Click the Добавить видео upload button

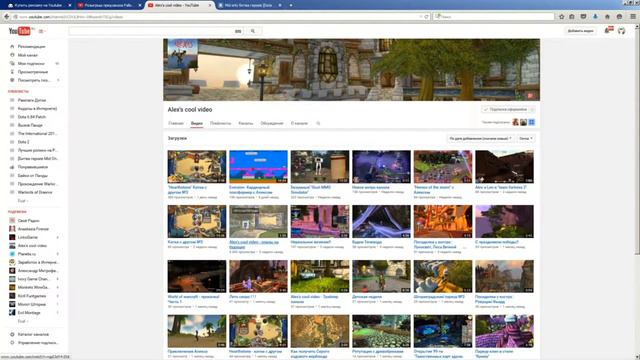click(580, 31)
